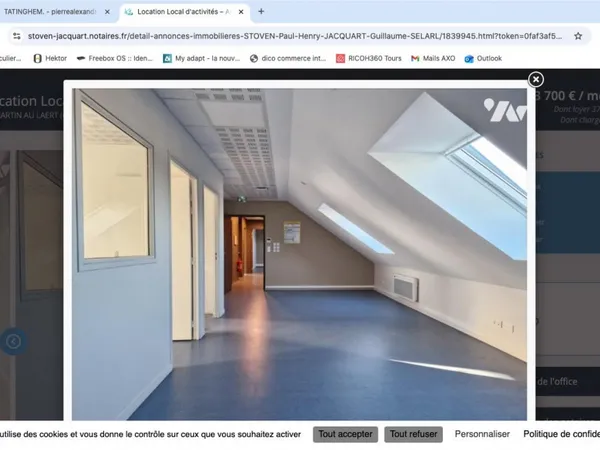Refuse all cookies with Tout refuser

pyautogui.click(x=413, y=434)
